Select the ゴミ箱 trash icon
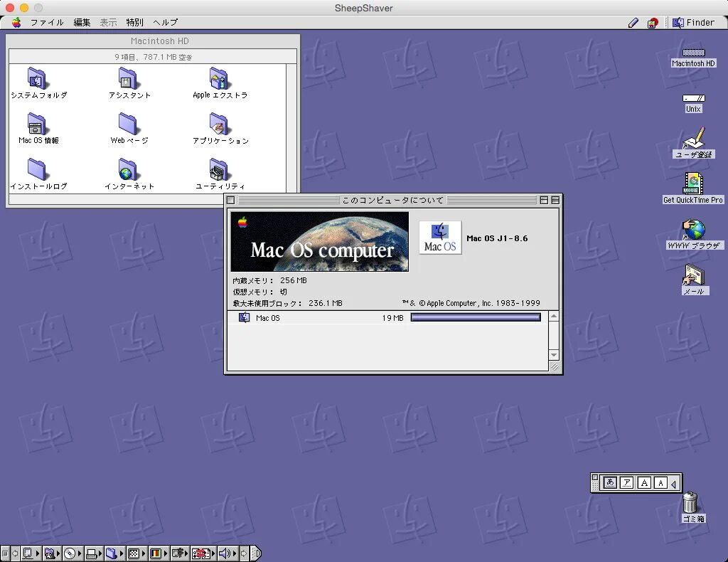The height and width of the screenshot is (562, 728). pyautogui.click(x=690, y=502)
